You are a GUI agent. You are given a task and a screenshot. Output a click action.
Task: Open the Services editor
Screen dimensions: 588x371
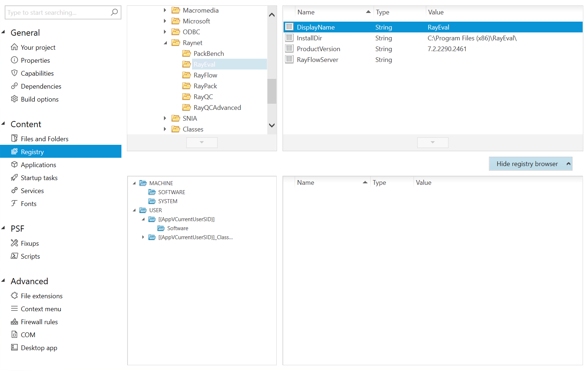[x=32, y=191]
